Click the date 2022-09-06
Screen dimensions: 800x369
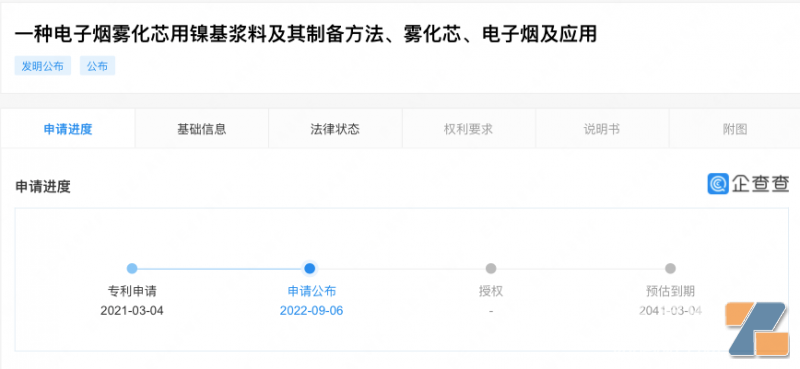[x=312, y=310]
